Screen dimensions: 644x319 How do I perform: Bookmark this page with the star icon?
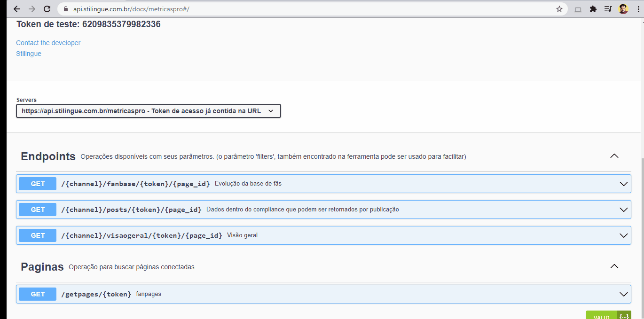click(559, 9)
